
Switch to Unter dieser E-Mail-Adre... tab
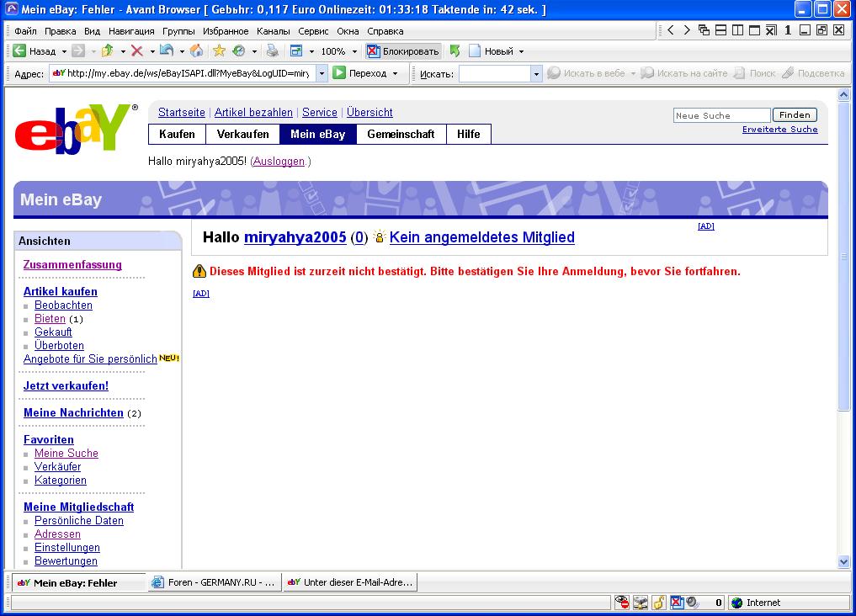[x=350, y=582]
